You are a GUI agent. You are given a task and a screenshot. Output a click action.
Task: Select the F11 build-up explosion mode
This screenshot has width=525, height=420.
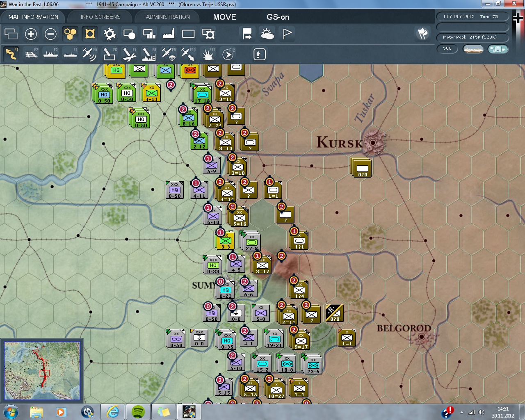[x=208, y=54]
